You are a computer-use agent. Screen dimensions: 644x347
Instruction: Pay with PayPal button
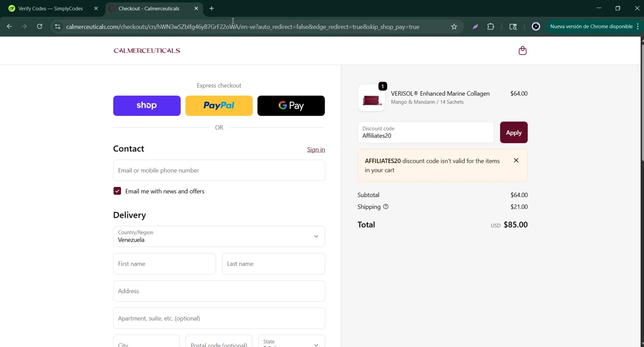(x=219, y=106)
